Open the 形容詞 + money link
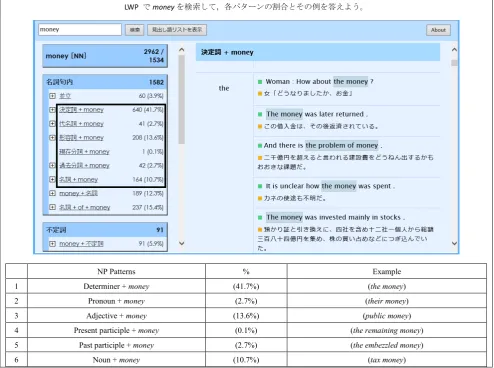Viewport: 494px width, 368px height. tap(81, 137)
